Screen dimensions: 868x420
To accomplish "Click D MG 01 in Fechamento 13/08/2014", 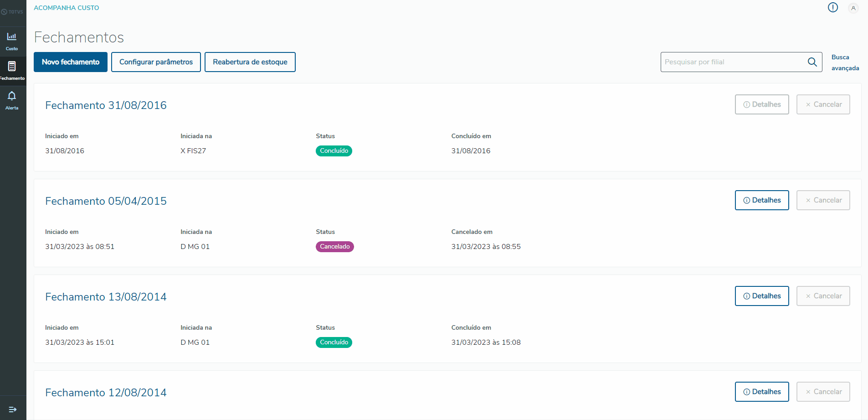I will coord(195,342).
